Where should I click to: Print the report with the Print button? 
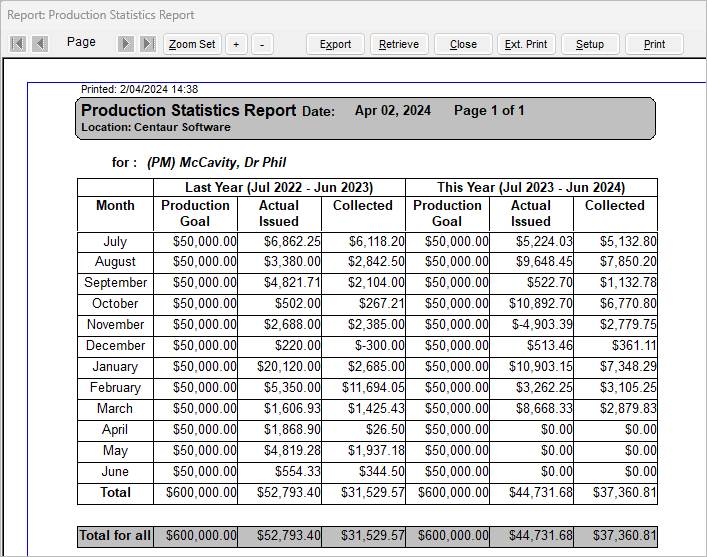click(x=654, y=44)
